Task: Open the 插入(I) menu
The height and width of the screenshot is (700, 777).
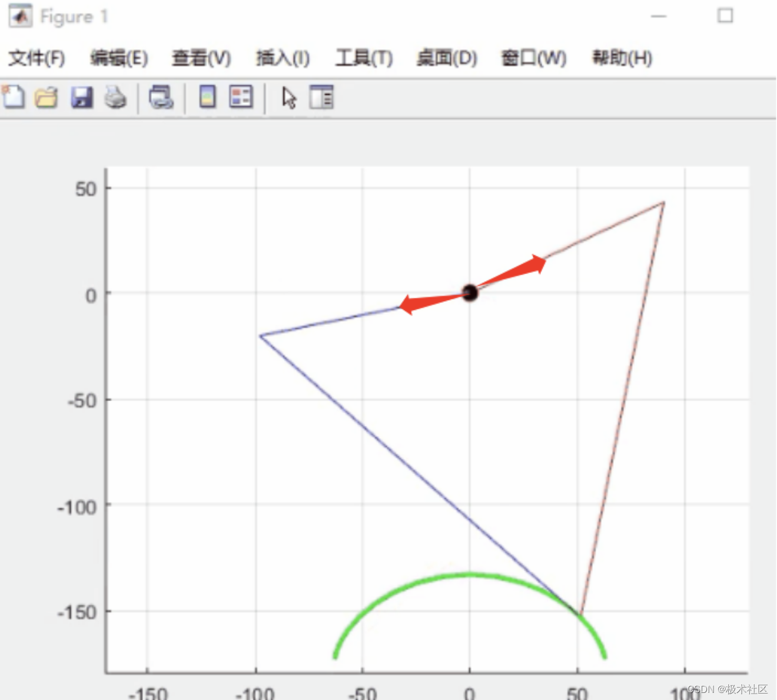Action: tap(283, 58)
